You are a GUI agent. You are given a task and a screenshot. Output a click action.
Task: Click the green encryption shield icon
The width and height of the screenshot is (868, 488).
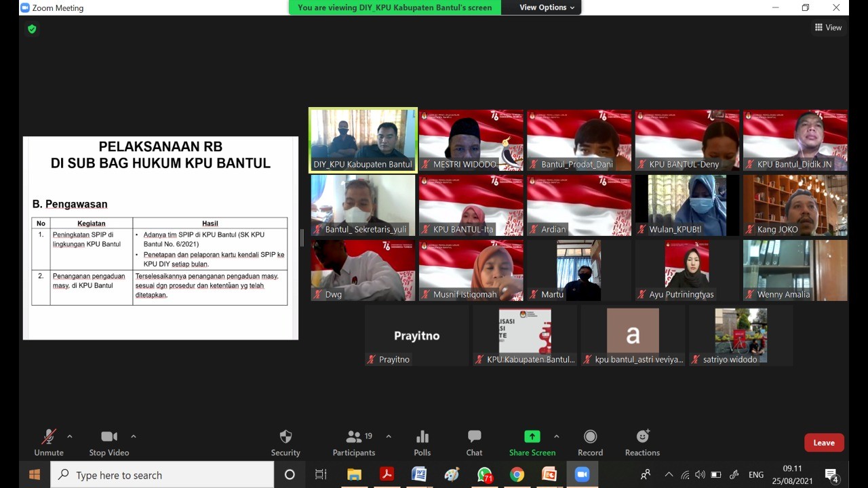[x=32, y=29]
